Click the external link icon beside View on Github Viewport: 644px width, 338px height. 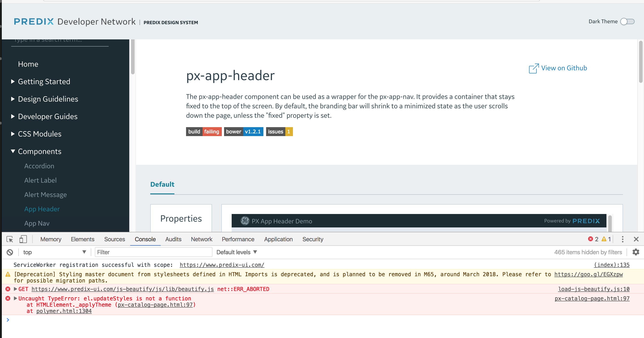pos(534,68)
